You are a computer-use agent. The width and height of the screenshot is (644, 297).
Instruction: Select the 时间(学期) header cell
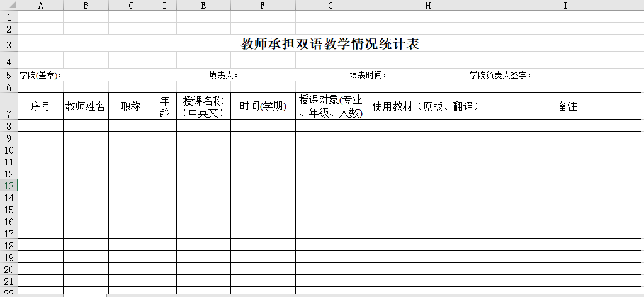pos(263,106)
